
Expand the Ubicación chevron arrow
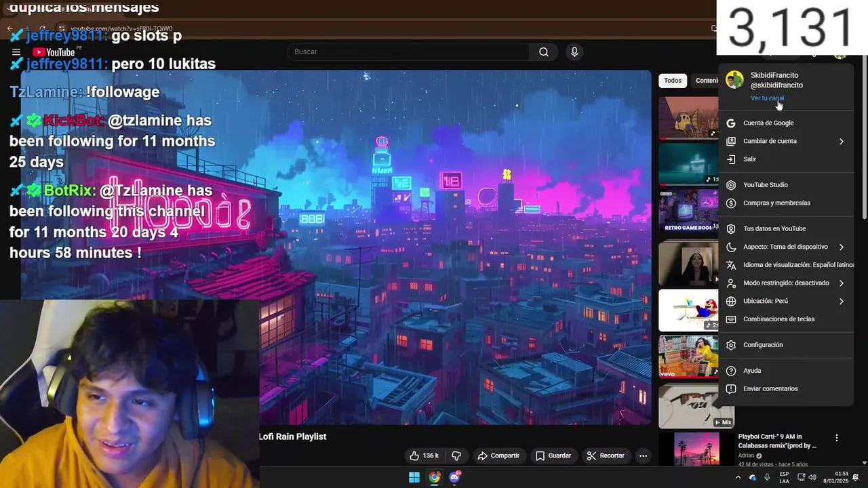click(x=842, y=301)
